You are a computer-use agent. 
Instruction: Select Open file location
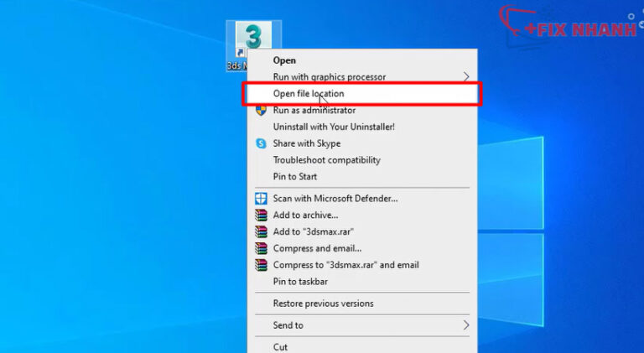(362, 94)
